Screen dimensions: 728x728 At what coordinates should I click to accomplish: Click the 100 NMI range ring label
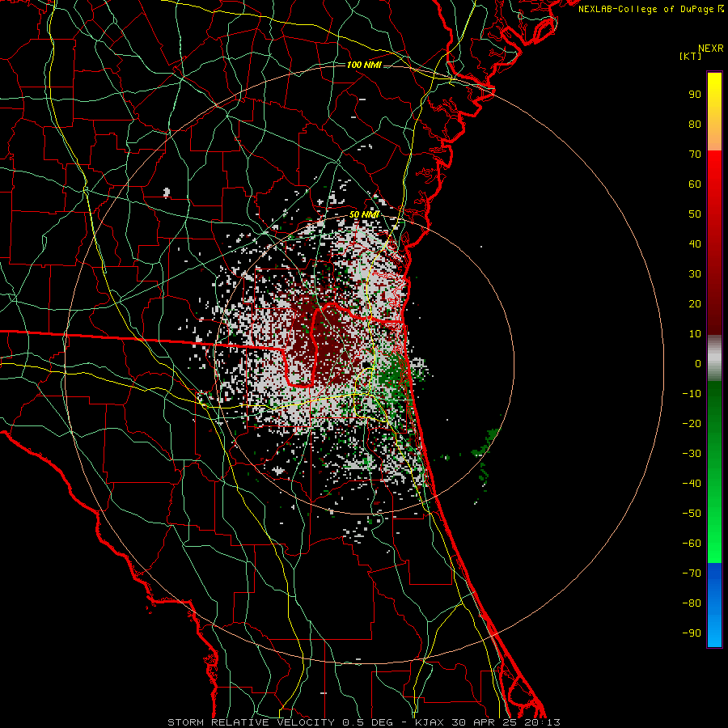364,65
